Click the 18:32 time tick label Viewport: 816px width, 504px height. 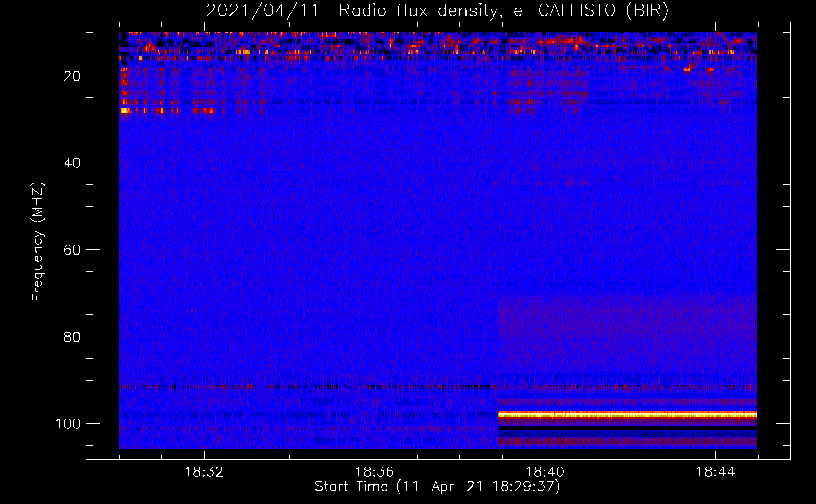(204, 472)
